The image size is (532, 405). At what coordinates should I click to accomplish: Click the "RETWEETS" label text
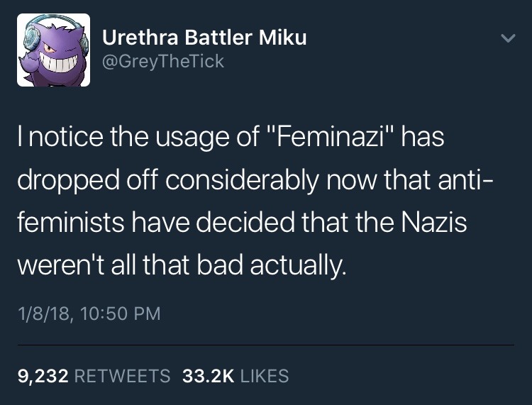point(123,375)
